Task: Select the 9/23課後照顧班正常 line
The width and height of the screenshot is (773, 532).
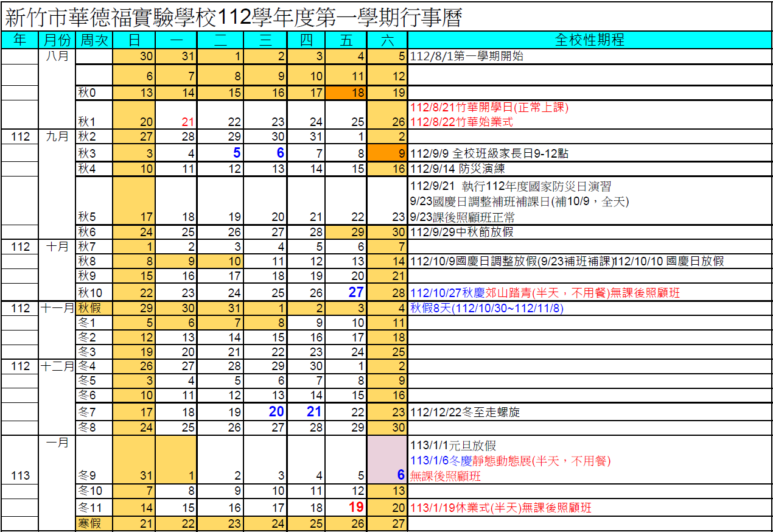Action: click(x=462, y=217)
